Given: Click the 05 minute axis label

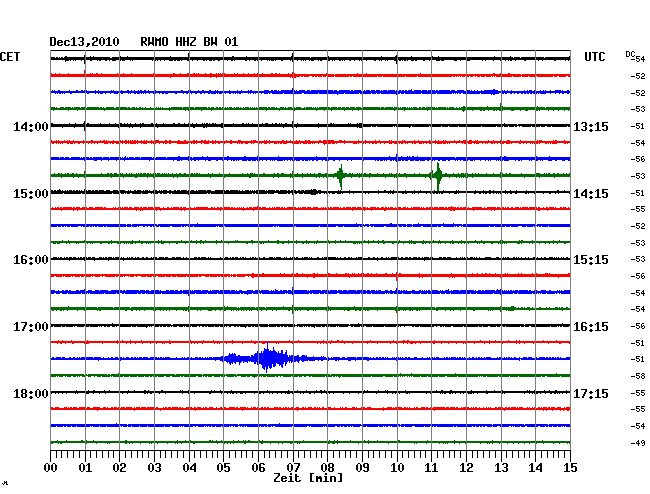Looking at the screenshot, I should [223, 468].
